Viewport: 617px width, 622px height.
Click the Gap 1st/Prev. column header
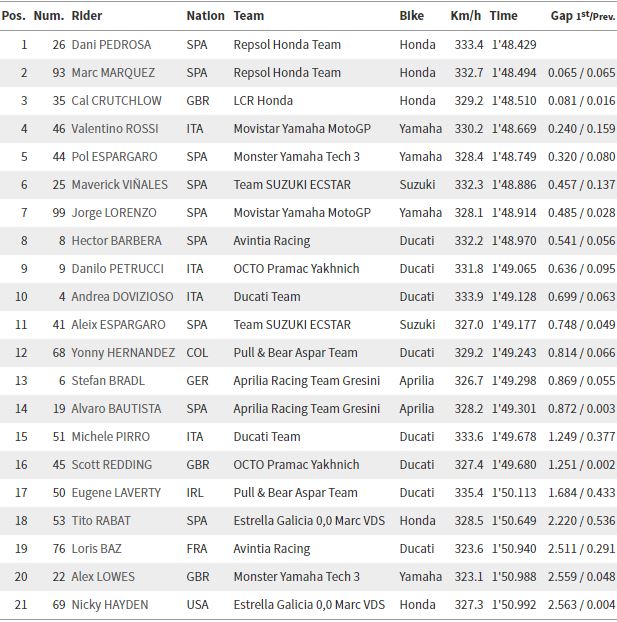(582, 16)
